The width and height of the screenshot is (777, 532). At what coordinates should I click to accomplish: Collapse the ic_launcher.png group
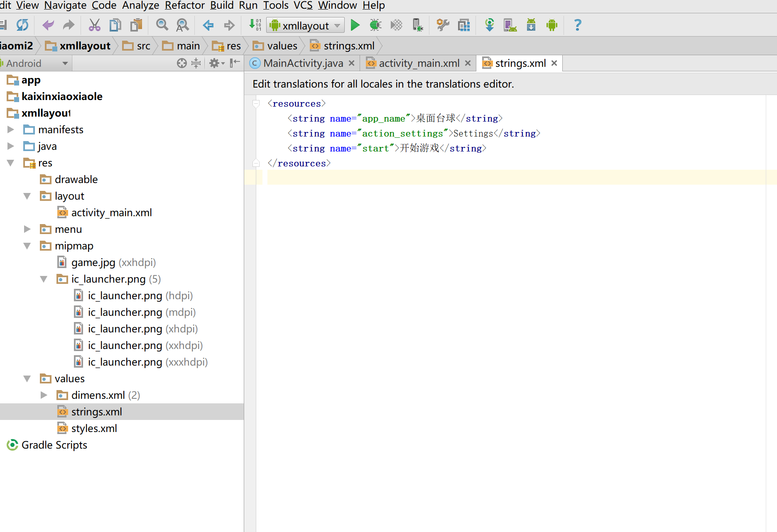[44, 279]
